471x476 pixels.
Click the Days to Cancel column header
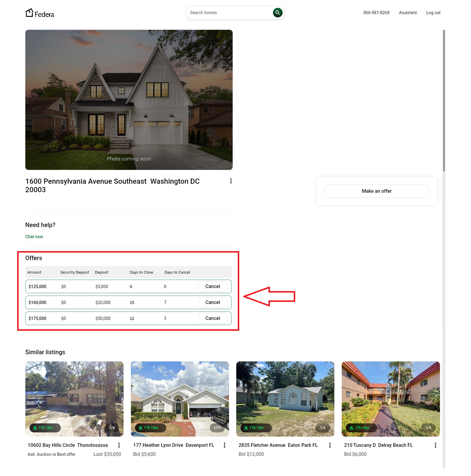[177, 272]
